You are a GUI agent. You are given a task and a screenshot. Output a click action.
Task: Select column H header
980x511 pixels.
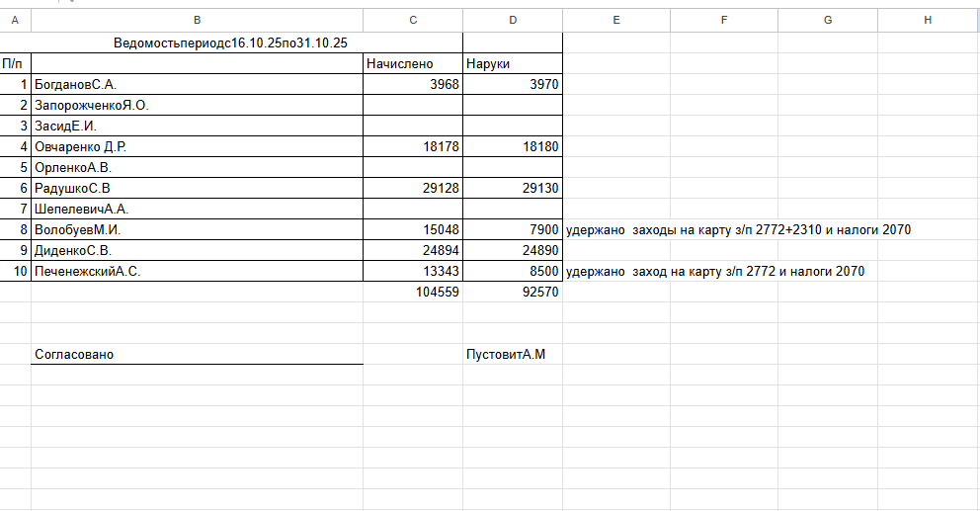928,20
